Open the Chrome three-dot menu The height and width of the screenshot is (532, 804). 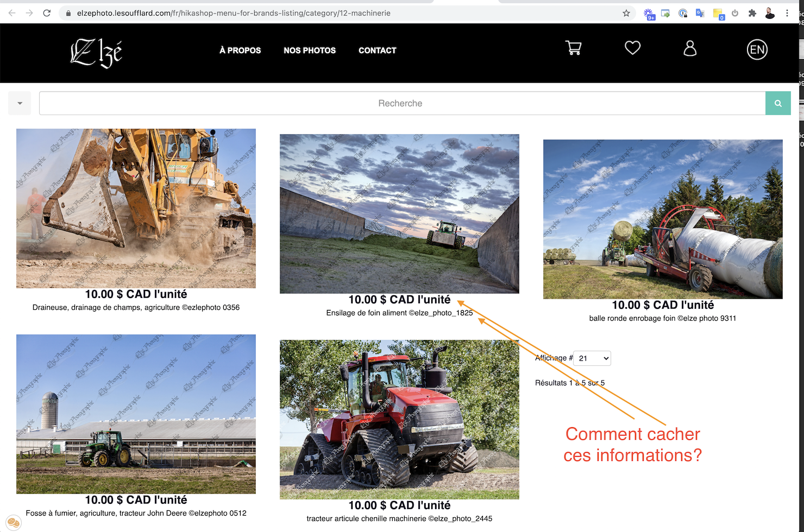click(x=787, y=13)
